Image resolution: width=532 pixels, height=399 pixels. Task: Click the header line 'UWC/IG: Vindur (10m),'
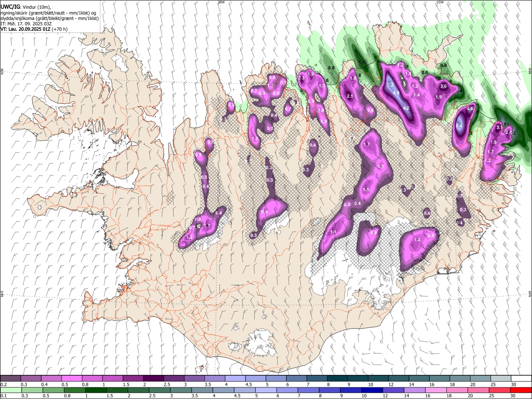(26, 7)
